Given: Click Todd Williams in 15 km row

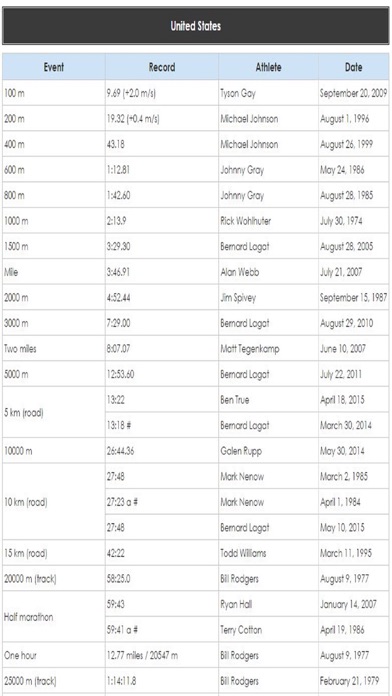Looking at the screenshot, I should point(243,554).
